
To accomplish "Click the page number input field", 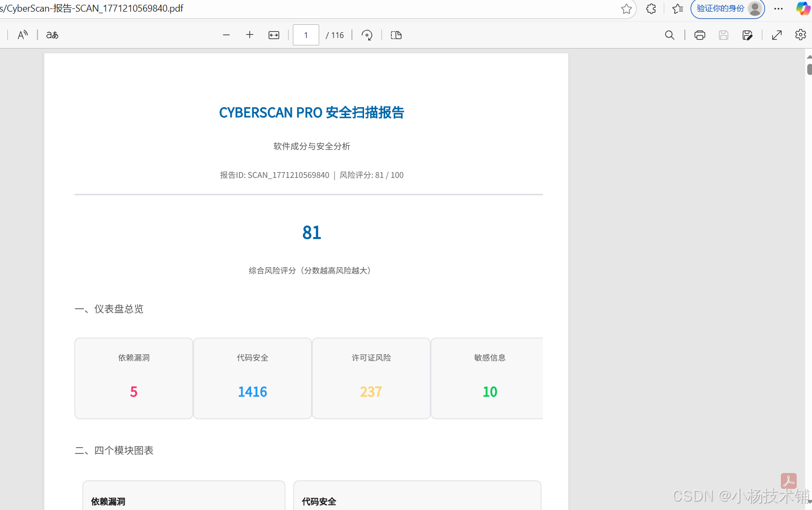I will coord(306,35).
